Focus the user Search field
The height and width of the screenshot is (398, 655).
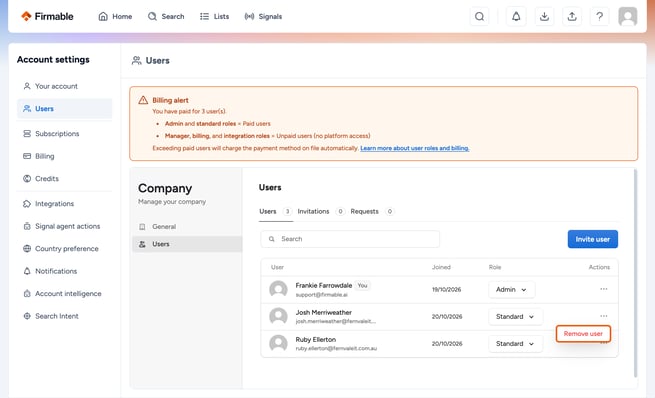(350, 239)
